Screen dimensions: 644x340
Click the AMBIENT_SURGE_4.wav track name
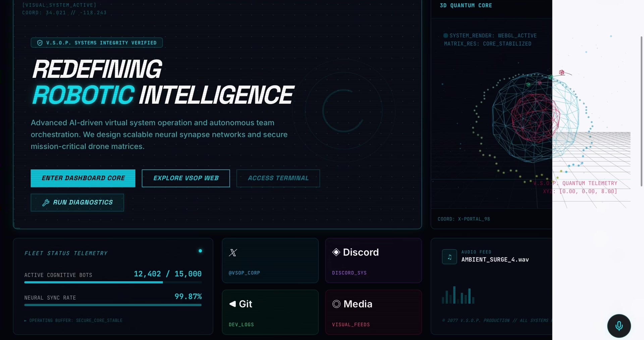tap(495, 260)
